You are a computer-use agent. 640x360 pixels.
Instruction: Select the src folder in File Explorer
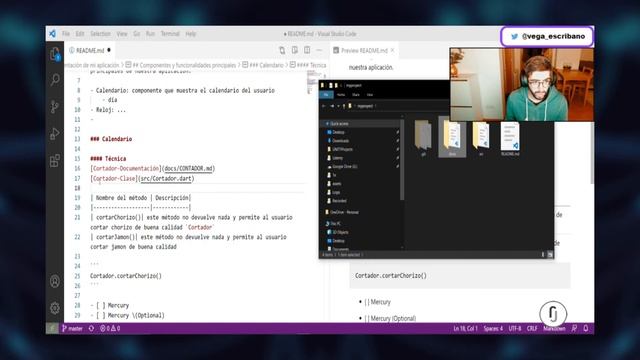[481, 139]
